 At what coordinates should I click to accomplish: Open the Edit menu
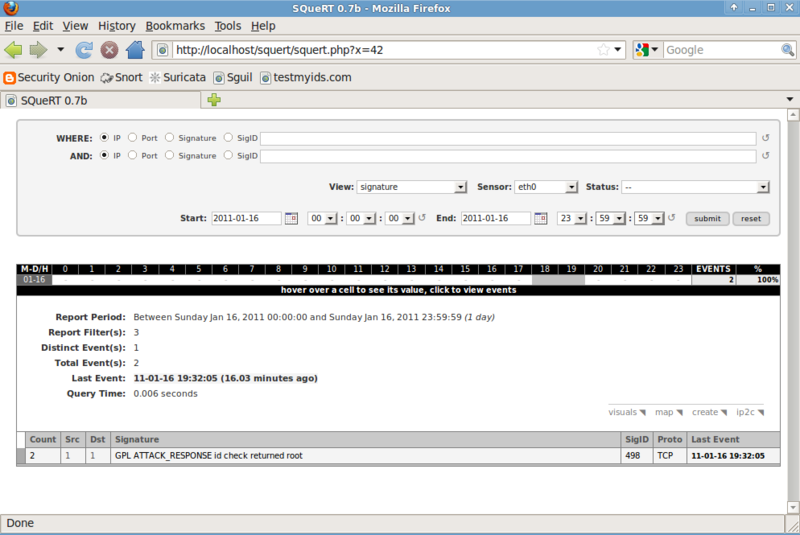[x=43, y=26]
